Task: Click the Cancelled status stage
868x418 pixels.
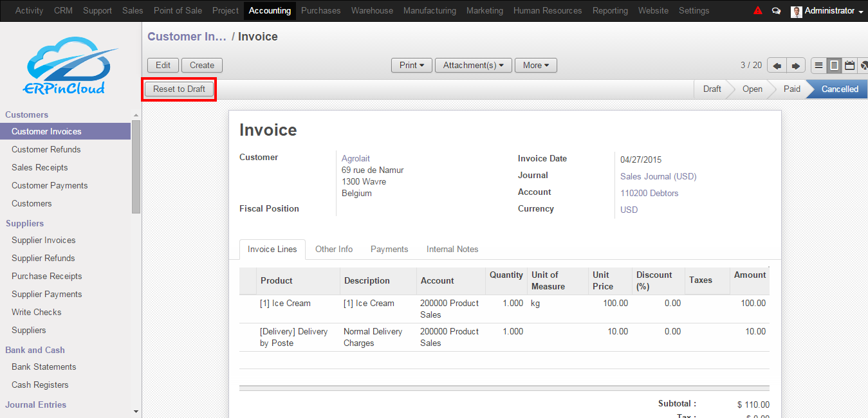Action: point(838,89)
